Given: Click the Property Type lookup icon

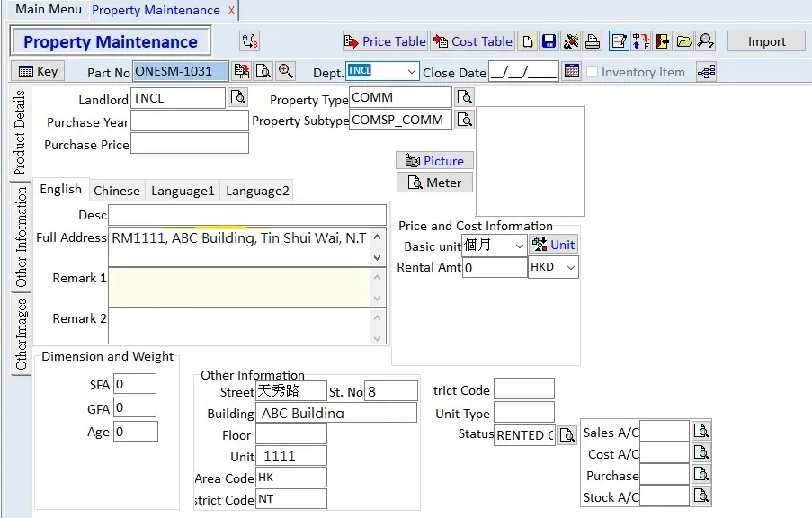Looking at the screenshot, I should (464, 97).
